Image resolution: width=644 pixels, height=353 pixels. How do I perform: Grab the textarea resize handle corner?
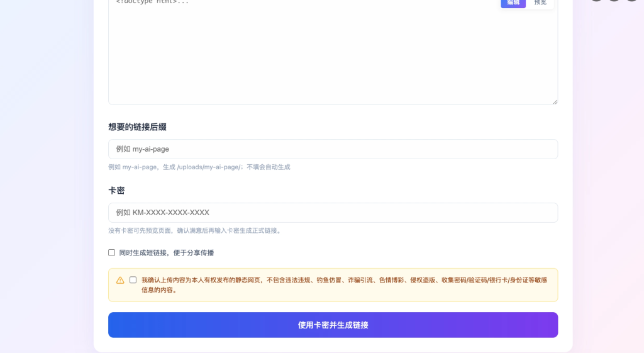pos(555,101)
